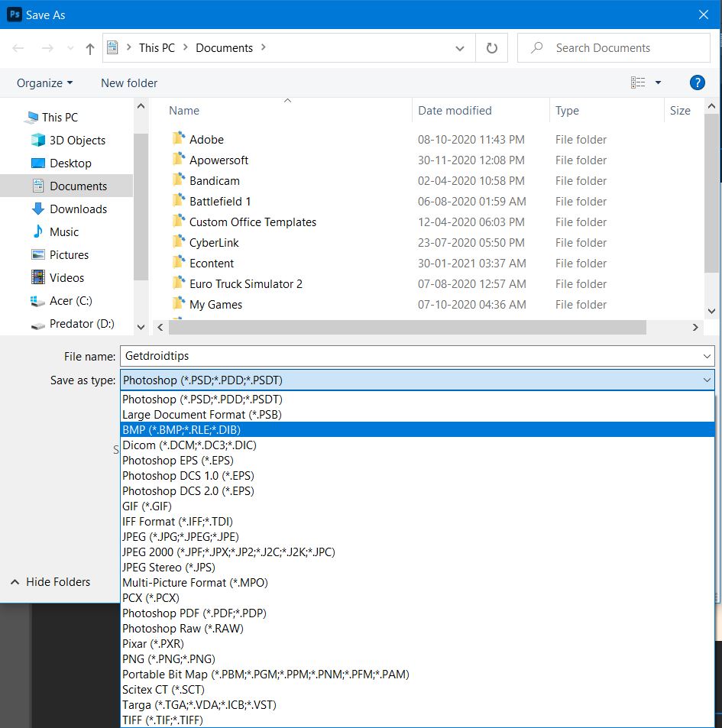
Task: Choose JPEG (*.JPG) format
Action: (x=417, y=537)
